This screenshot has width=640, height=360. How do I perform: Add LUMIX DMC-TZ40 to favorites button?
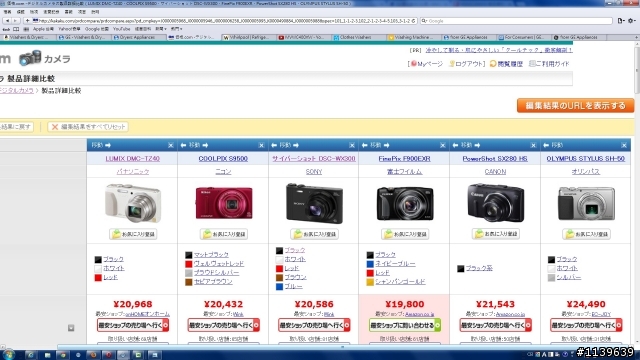click(133, 234)
